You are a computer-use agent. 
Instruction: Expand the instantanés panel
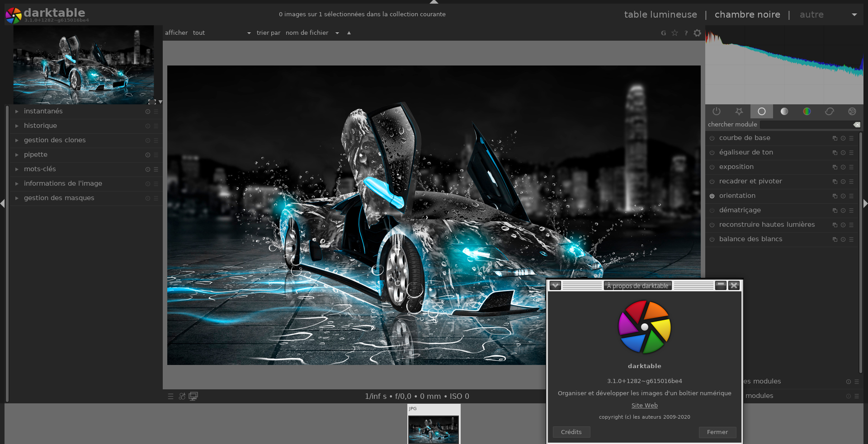pos(17,112)
